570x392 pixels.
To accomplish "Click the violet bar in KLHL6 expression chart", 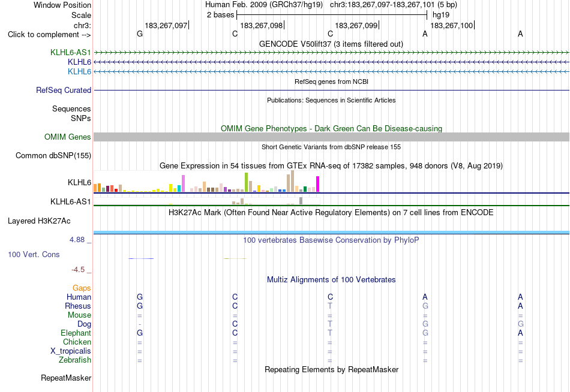I will pyautogui.click(x=184, y=183).
